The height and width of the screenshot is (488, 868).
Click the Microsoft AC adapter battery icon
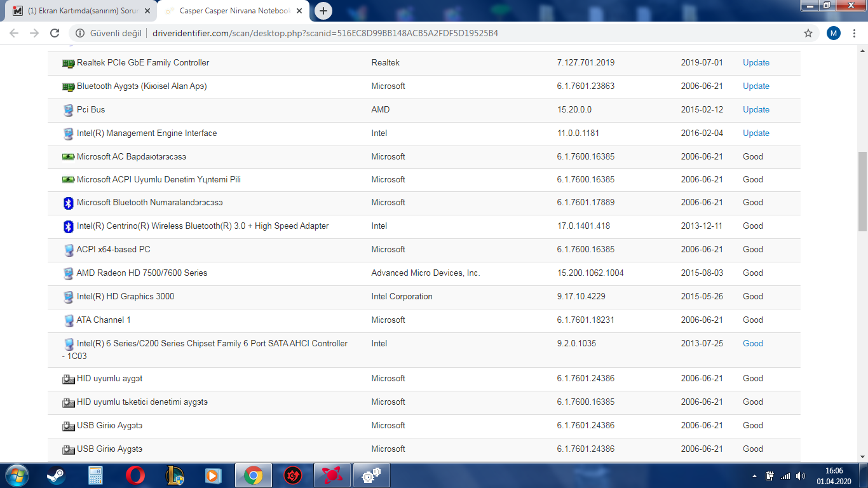69,156
